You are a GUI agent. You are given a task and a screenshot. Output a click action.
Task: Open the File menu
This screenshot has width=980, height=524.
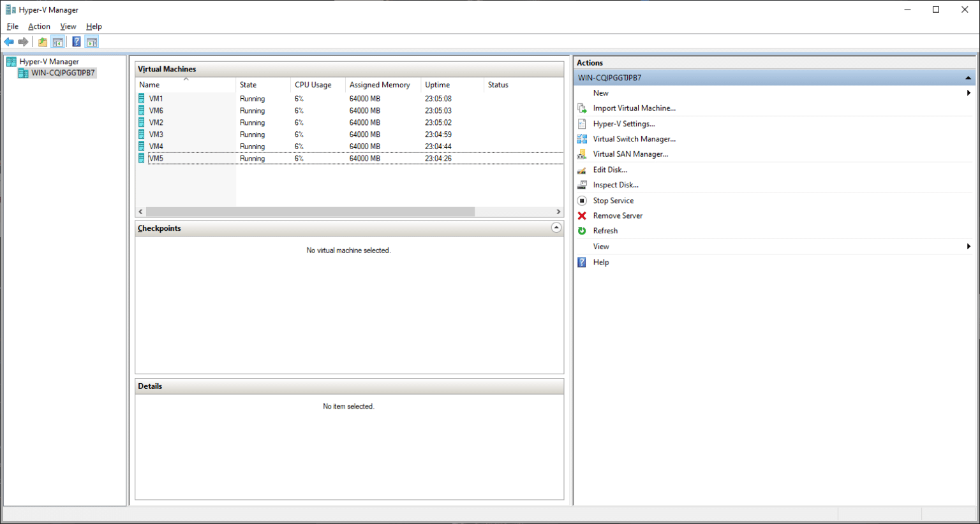pos(13,26)
